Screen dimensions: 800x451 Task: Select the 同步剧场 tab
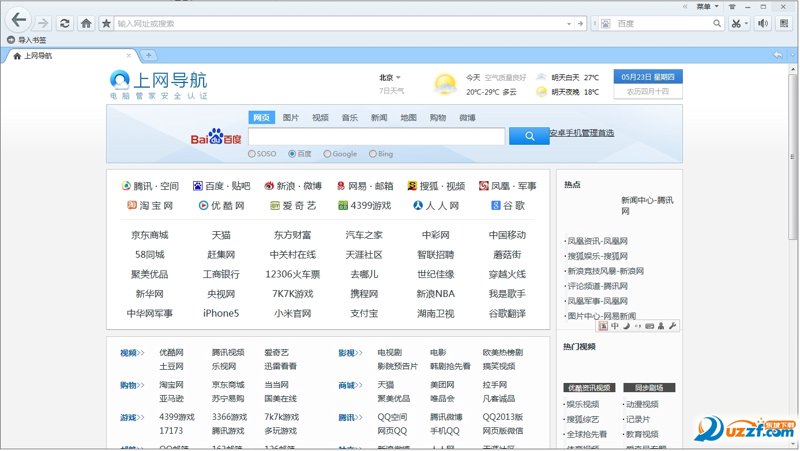pyautogui.click(x=648, y=388)
